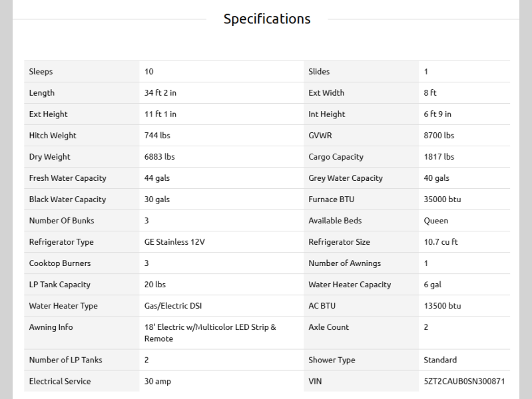Click the Fresh Water Capacity label
This screenshot has width=532, height=399.
[x=67, y=178]
